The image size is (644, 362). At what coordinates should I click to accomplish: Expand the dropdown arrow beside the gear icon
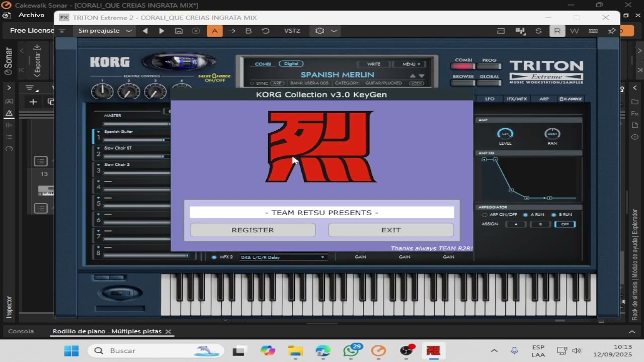[334, 31]
